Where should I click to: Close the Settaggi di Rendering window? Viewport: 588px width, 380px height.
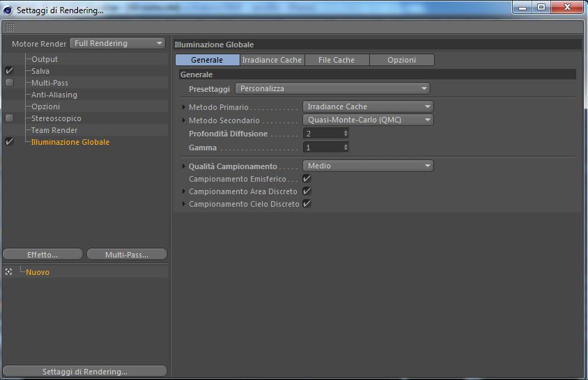567,7
